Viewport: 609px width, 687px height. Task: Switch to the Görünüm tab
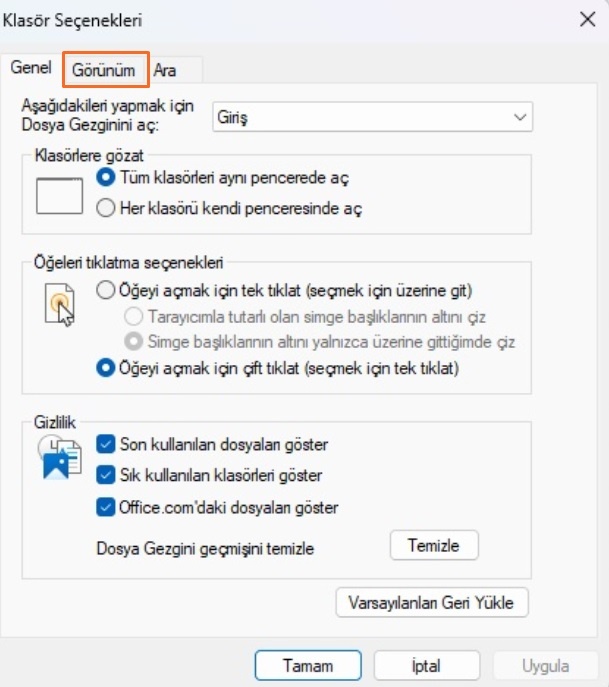pyautogui.click(x=104, y=70)
